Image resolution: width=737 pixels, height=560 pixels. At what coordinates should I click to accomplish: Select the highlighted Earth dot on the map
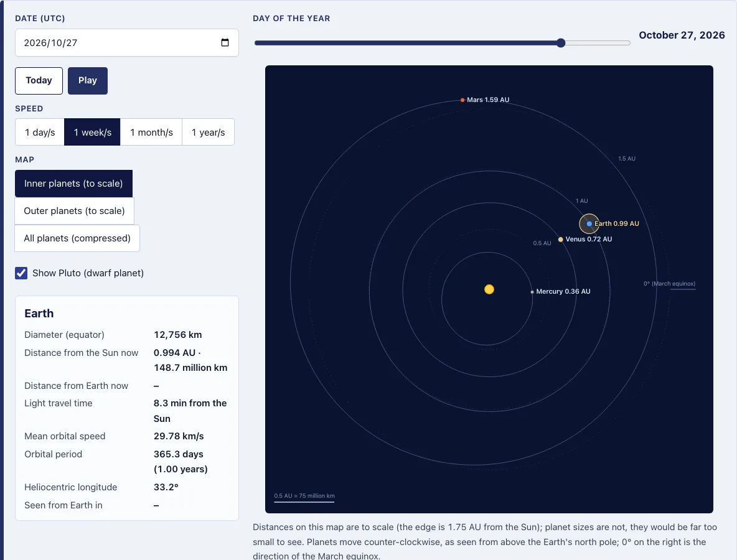(x=589, y=224)
